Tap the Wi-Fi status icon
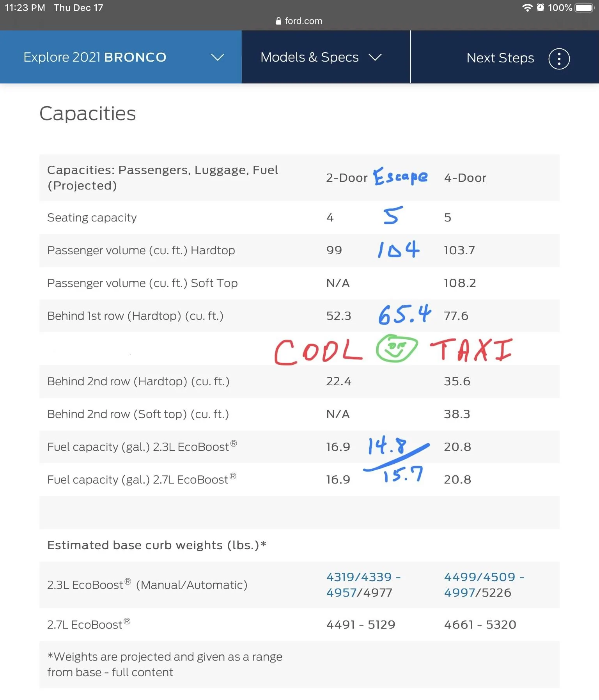 pos(527,7)
